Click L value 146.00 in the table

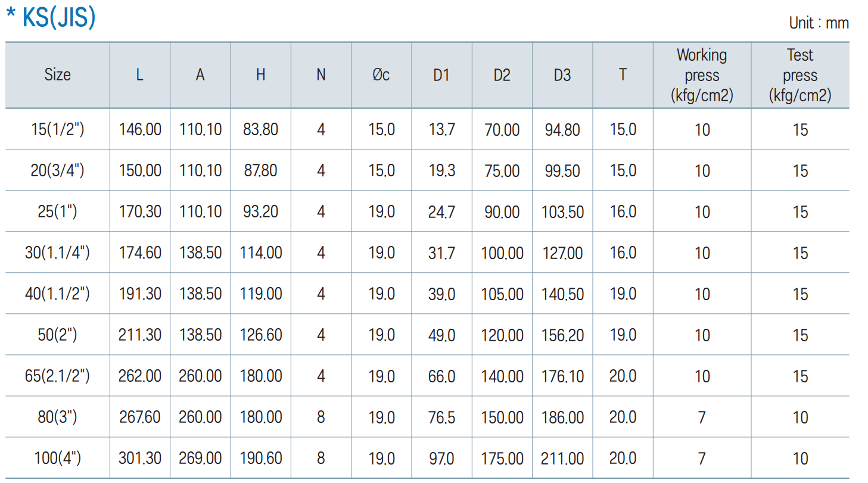(140, 129)
